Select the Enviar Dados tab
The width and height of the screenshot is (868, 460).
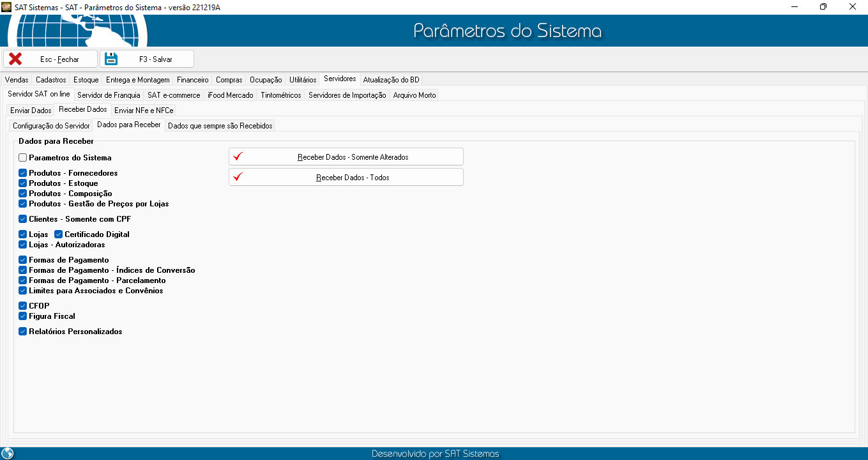[31, 111]
